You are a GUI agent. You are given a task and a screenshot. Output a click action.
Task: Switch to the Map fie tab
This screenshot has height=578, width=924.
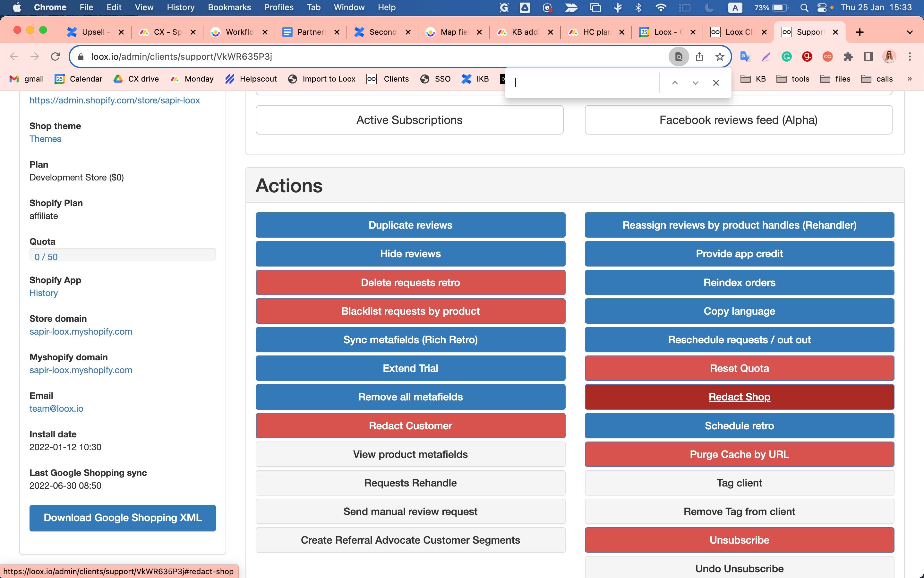pyautogui.click(x=454, y=32)
